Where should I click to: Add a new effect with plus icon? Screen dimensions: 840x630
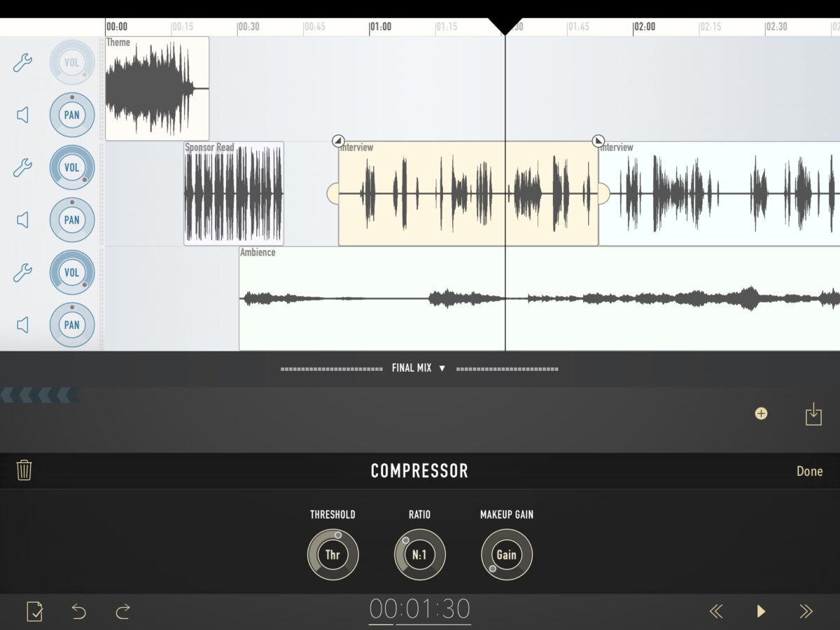pyautogui.click(x=761, y=414)
